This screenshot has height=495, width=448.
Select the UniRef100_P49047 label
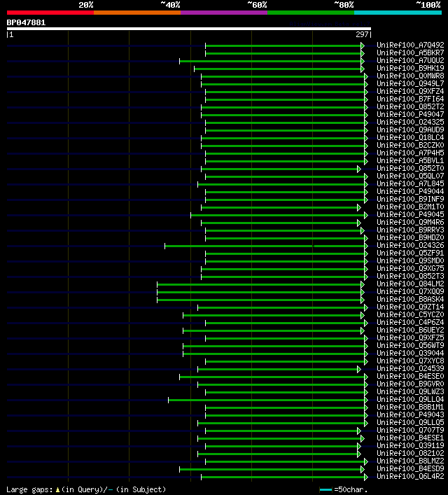(410, 114)
